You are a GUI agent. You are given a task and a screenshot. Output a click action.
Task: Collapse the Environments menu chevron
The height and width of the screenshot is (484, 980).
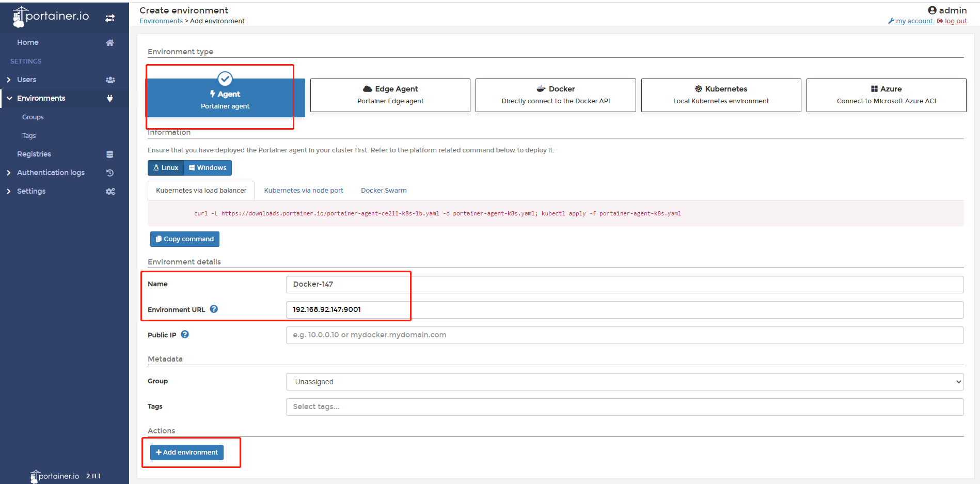(9, 98)
